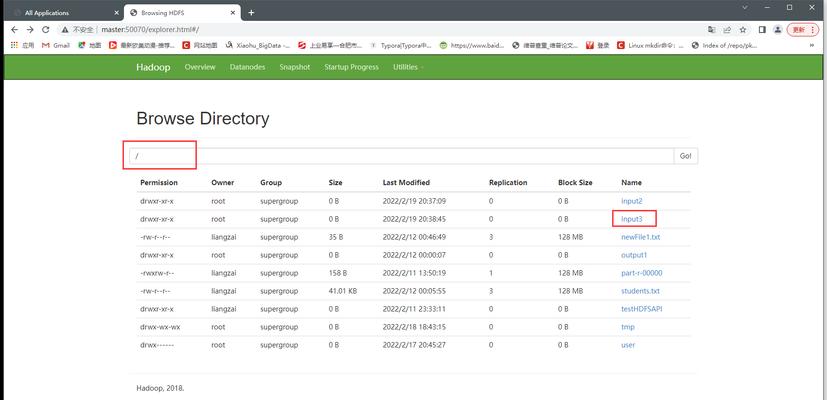Open the Linux mkdir bookmark
This screenshot has height=400, width=827.
point(650,45)
